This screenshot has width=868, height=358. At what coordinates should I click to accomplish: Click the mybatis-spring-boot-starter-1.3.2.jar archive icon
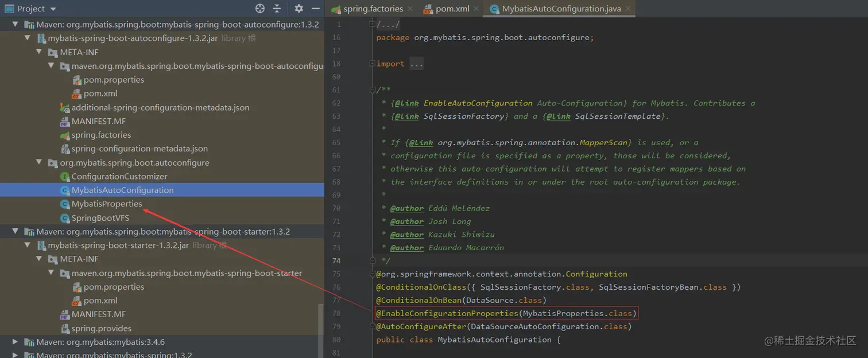(41, 246)
